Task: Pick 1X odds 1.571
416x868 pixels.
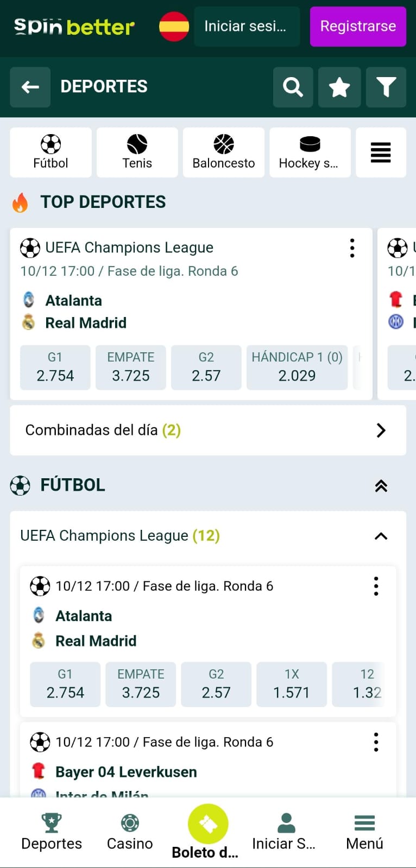Action: tap(291, 684)
